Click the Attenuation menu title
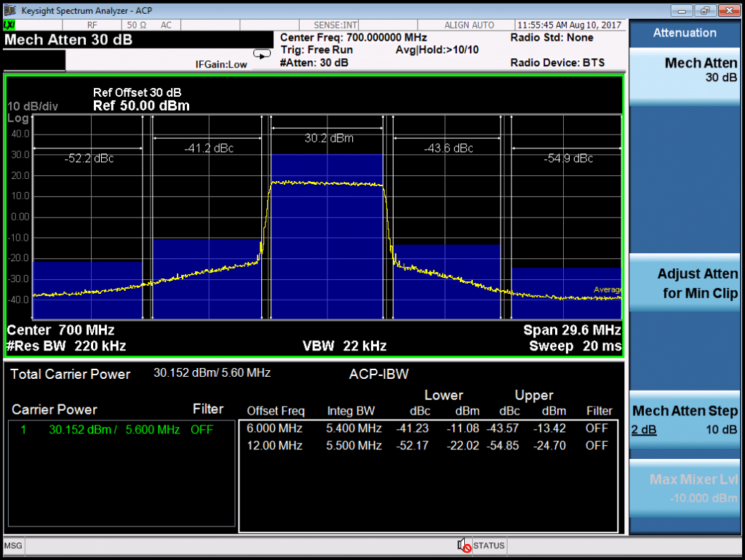Screen dimensions: 745x560 point(685,33)
